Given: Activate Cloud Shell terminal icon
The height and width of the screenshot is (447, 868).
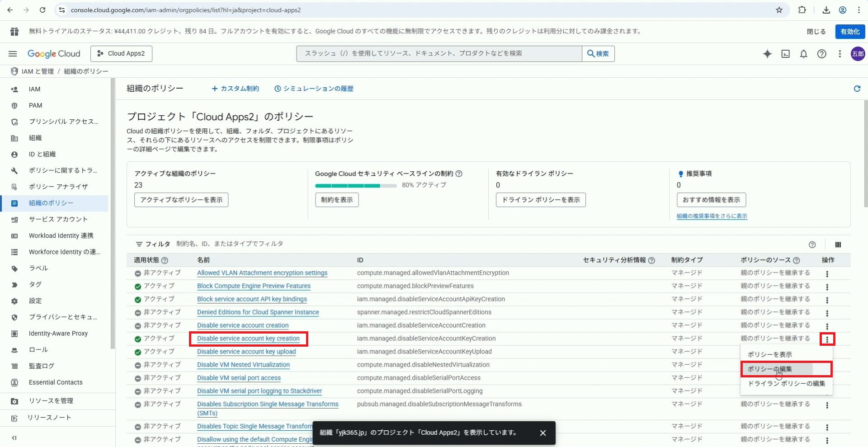Looking at the screenshot, I should click(786, 54).
